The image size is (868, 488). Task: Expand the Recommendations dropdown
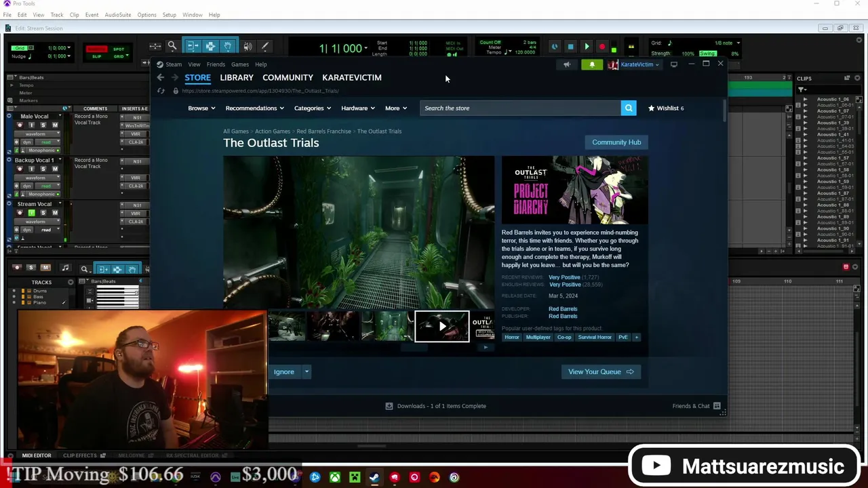click(255, 108)
